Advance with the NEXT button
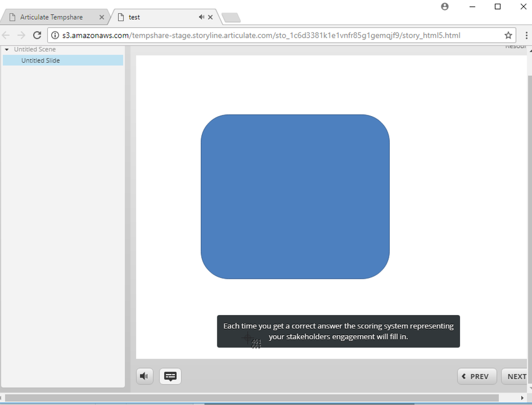The width and height of the screenshot is (532, 405). tap(515, 376)
